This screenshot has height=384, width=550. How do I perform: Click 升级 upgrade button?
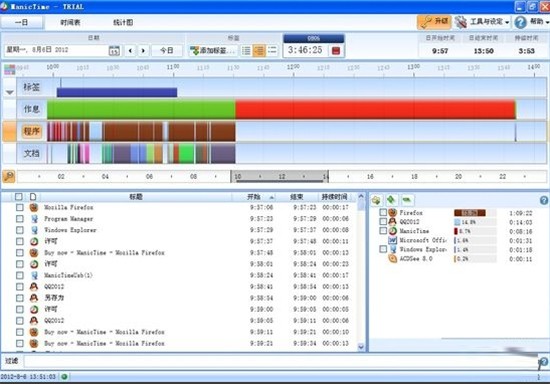pyautogui.click(x=434, y=22)
